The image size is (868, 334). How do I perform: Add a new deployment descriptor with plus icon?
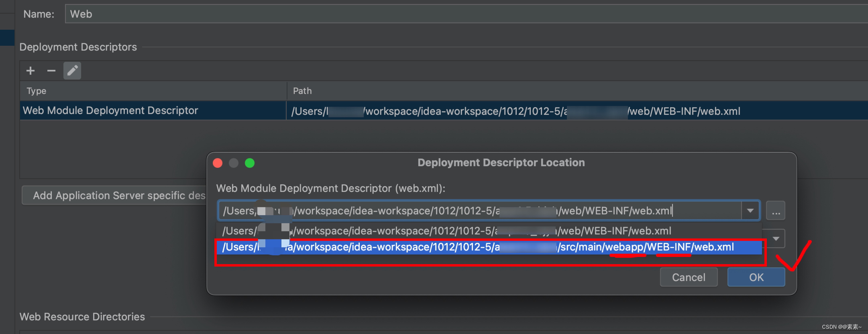point(31,71)
